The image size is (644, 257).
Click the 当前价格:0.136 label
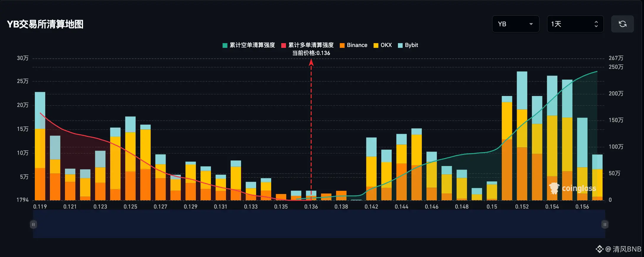pos(311,53)
